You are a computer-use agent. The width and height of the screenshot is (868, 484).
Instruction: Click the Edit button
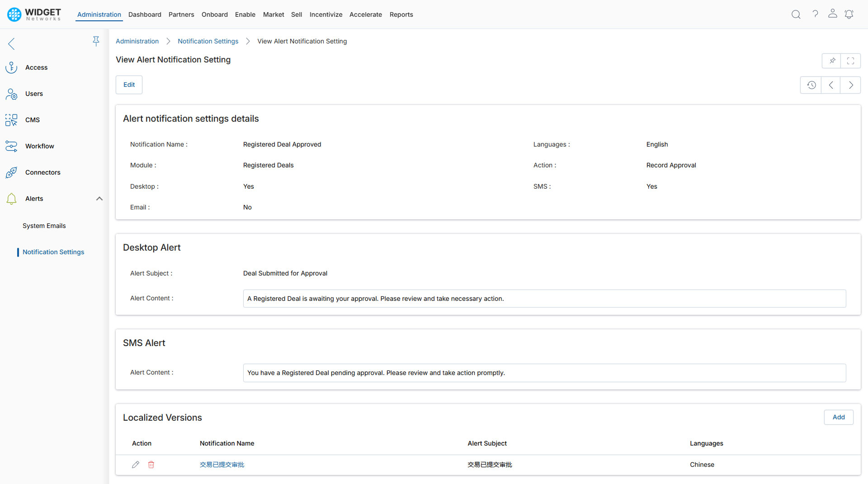129,85
